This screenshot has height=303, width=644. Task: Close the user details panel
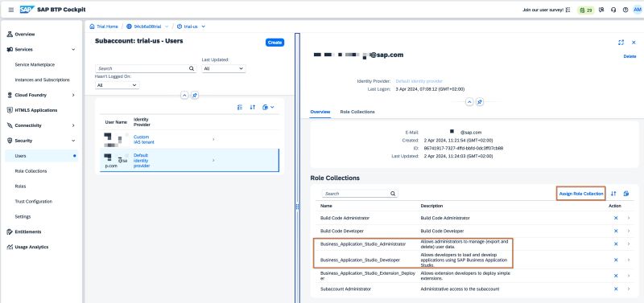tap(634, 43)
